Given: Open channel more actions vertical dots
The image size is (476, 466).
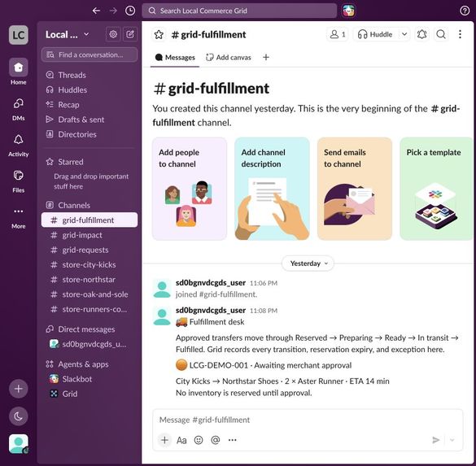Looking at the screenshot, I should tap(461, 34).
